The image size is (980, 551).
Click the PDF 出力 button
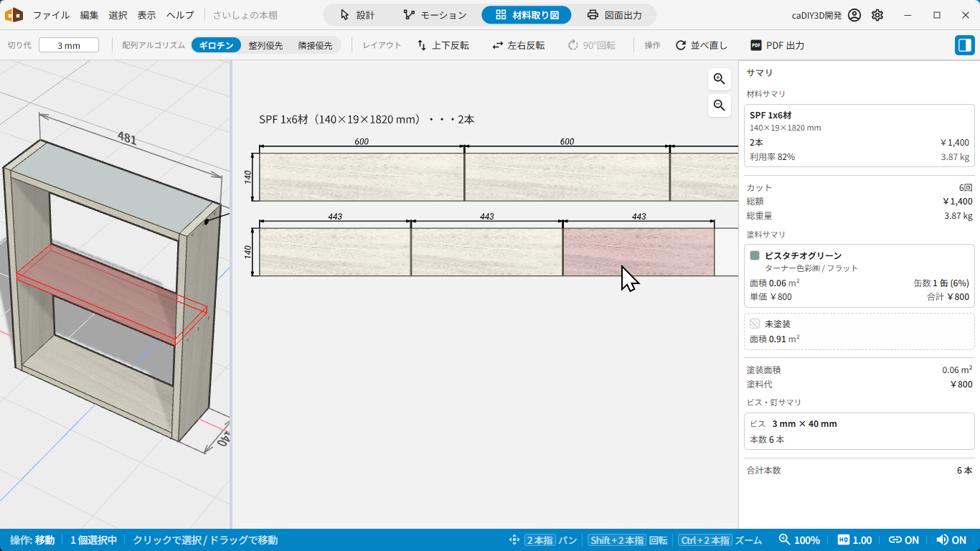click(778, 45)
